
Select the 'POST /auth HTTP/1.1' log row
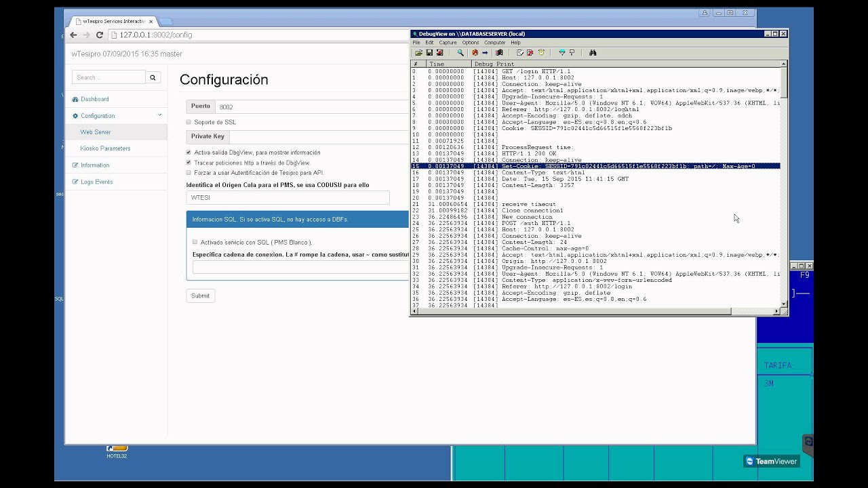click(595, 223)
